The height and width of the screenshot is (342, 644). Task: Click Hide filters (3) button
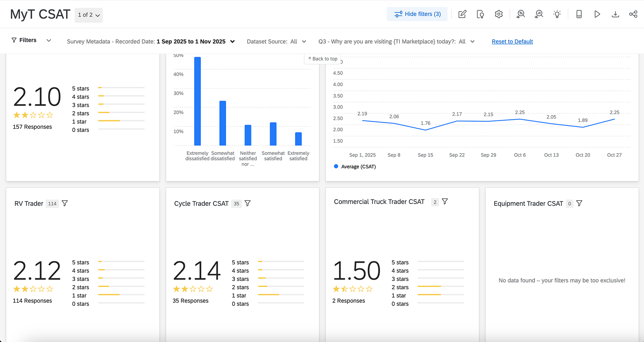point(417,14)
